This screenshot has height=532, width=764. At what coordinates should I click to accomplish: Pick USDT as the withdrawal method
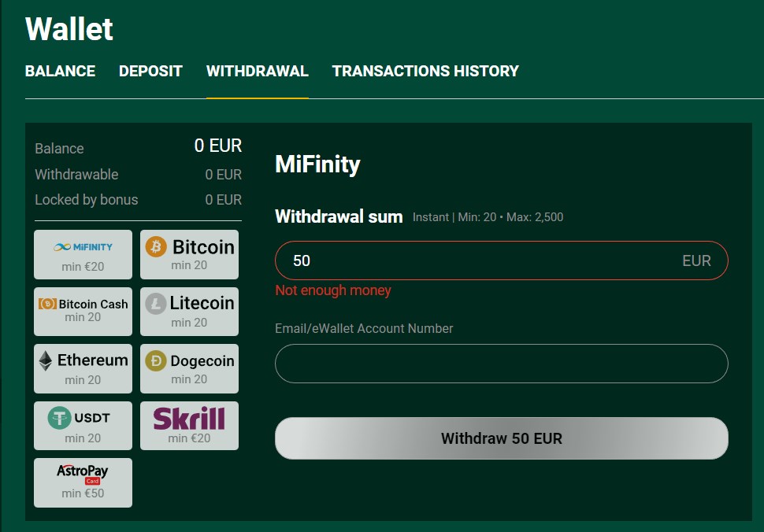tap(83, 425)
